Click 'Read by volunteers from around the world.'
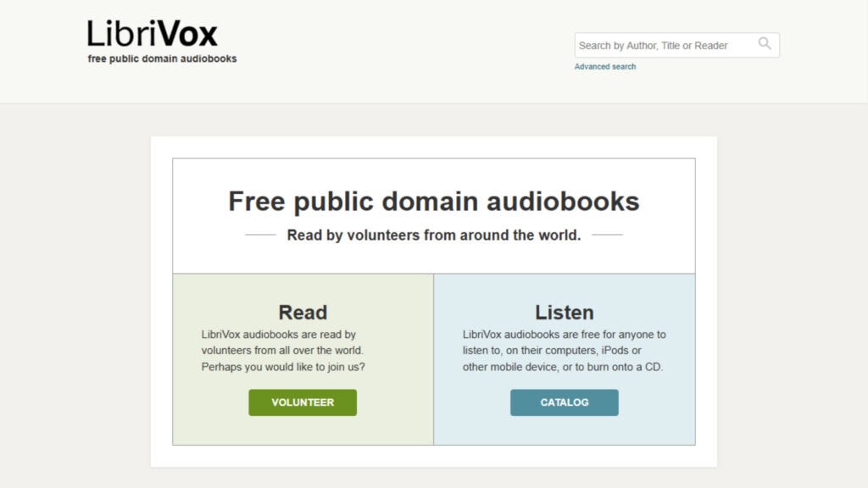Viewport: 868px width, 488px height. point(433,236)
